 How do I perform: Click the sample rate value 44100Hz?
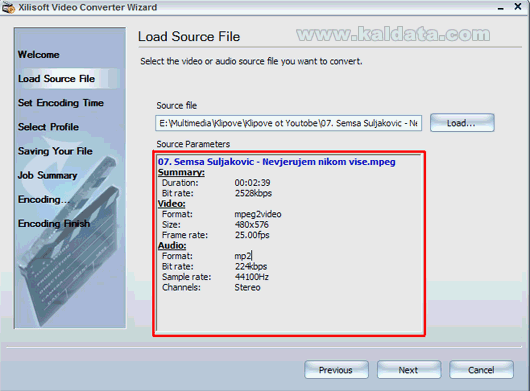pos(252,277)
